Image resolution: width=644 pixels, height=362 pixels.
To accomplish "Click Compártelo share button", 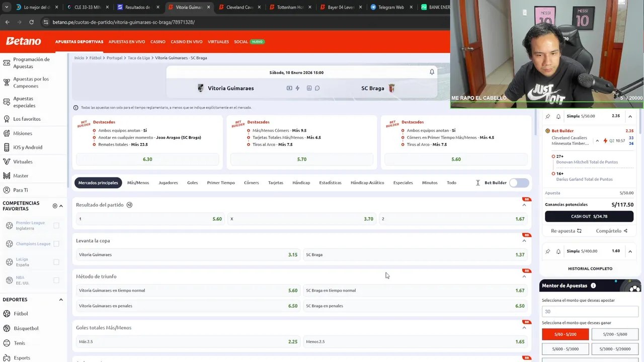I will pyautogui.click(x=611, y=231).
